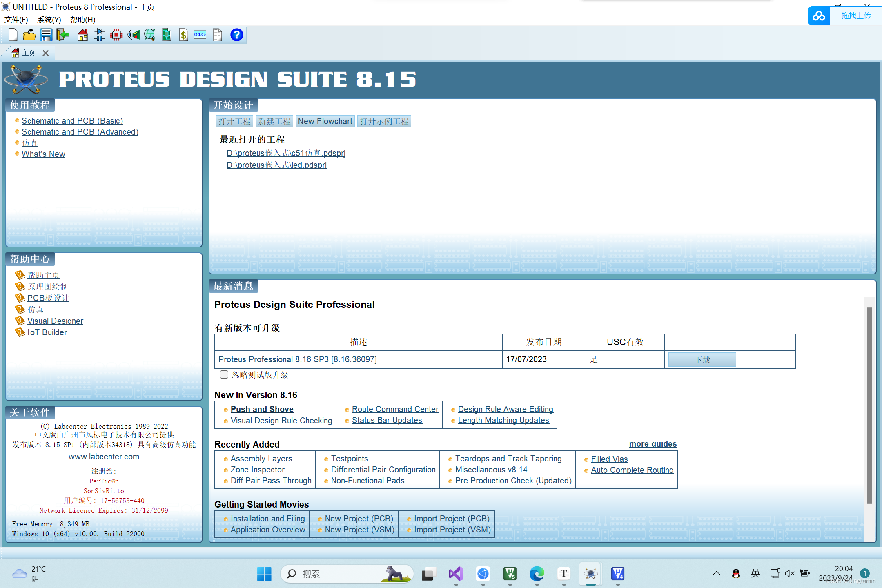Click the Schematic Capture toolbar icon
Image resolution: width=882 pixels, height=588 pixels.
[x=99, y=35]
